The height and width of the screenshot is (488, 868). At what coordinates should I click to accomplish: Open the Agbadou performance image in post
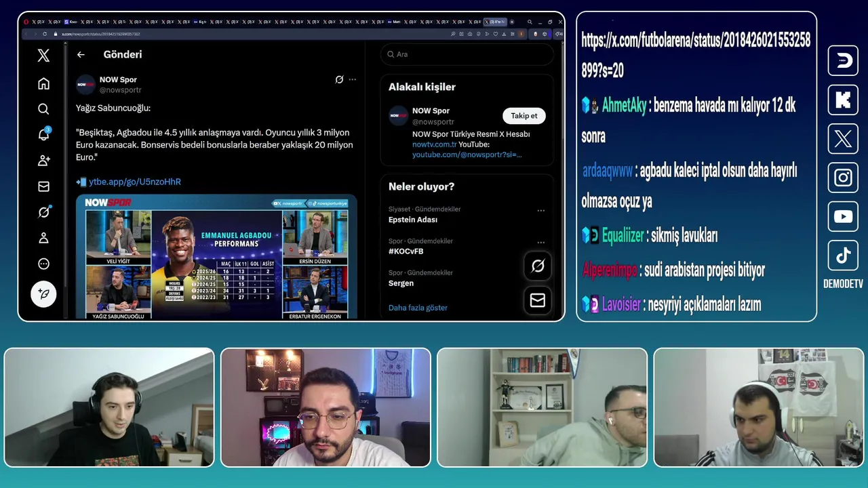click(x=216, y=256)
